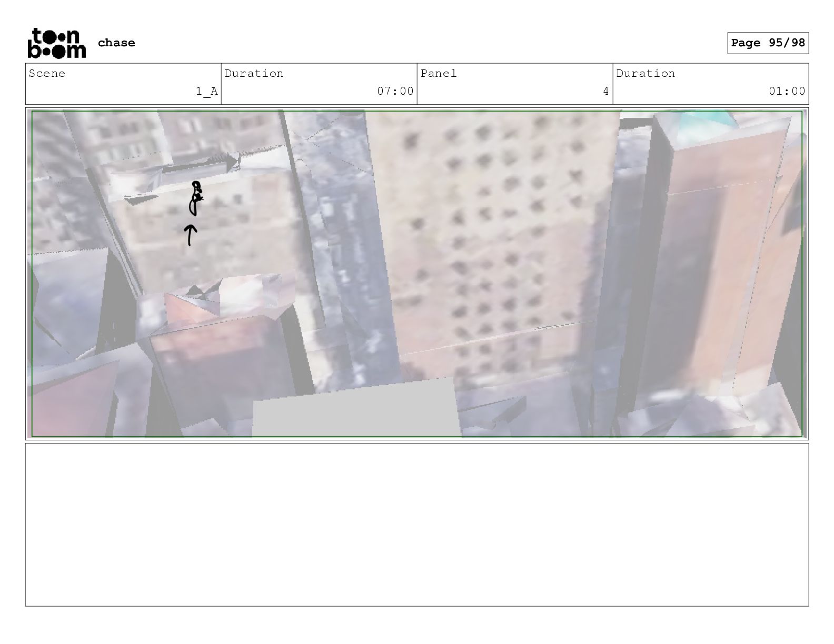The image size is (834, 644).
Task: Click the 'Scene' header label
Action: (x=47, y=74)
